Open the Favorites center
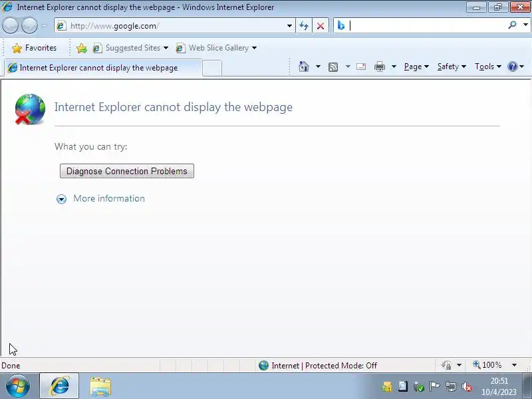Screen dimensions: 532x399 [34, 48]
